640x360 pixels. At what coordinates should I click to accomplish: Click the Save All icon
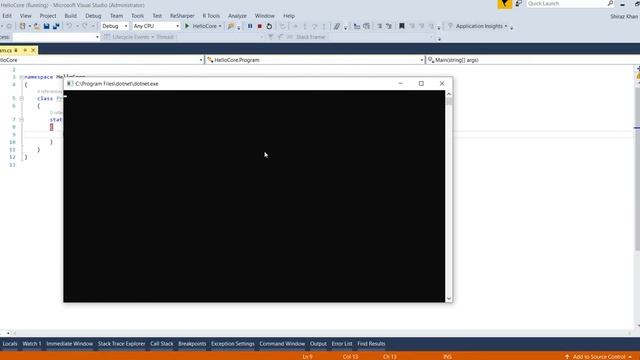[x=56, y=26]
